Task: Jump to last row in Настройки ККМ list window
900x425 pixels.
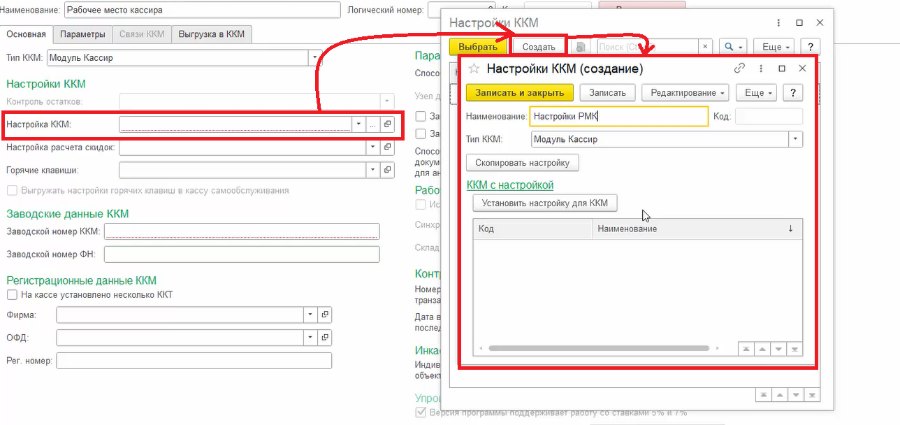Action: click(x=811, y=395)
